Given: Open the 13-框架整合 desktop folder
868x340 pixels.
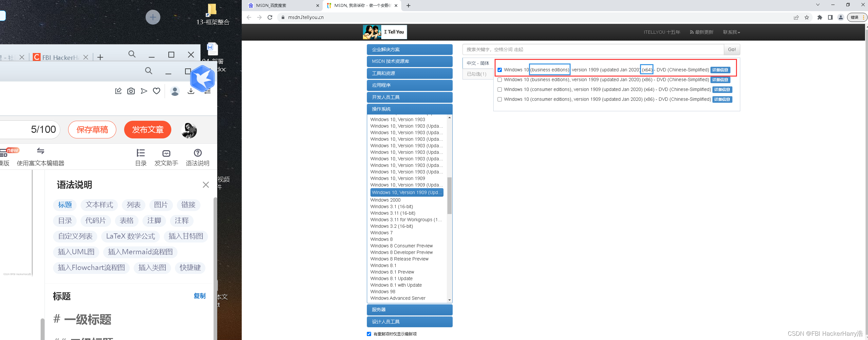Looking at the screenshot, I should click(x=213, y=14).
